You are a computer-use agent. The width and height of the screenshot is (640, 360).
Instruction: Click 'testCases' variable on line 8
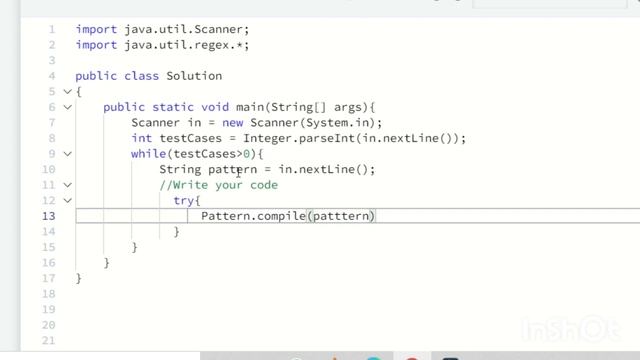191,138
